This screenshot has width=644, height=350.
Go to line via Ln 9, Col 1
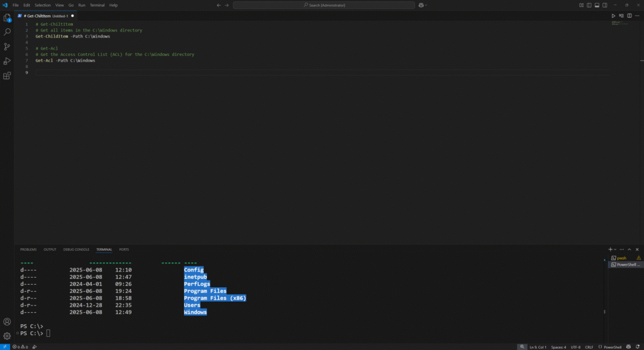tap(538, 347)
